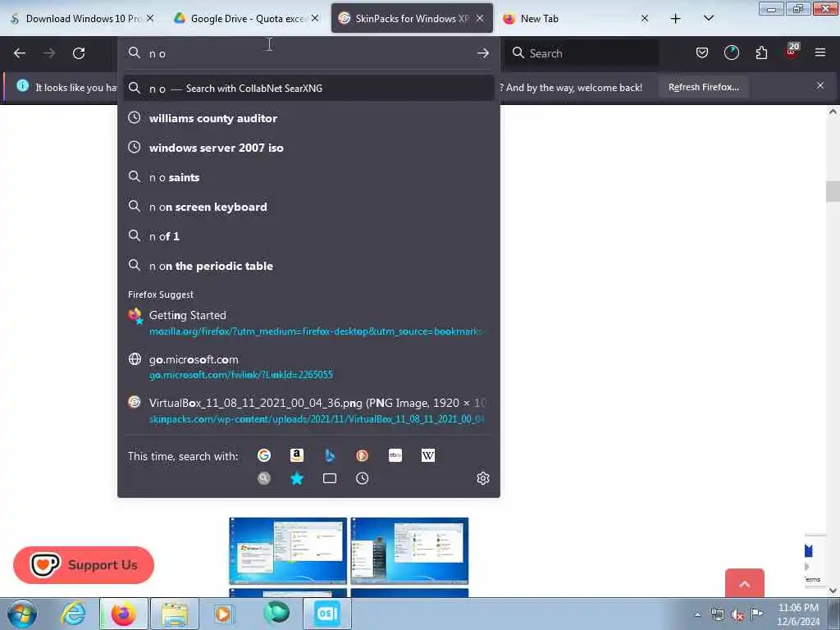Search this time with Google
Screen dimensions: 840x630
coord(263,455)
